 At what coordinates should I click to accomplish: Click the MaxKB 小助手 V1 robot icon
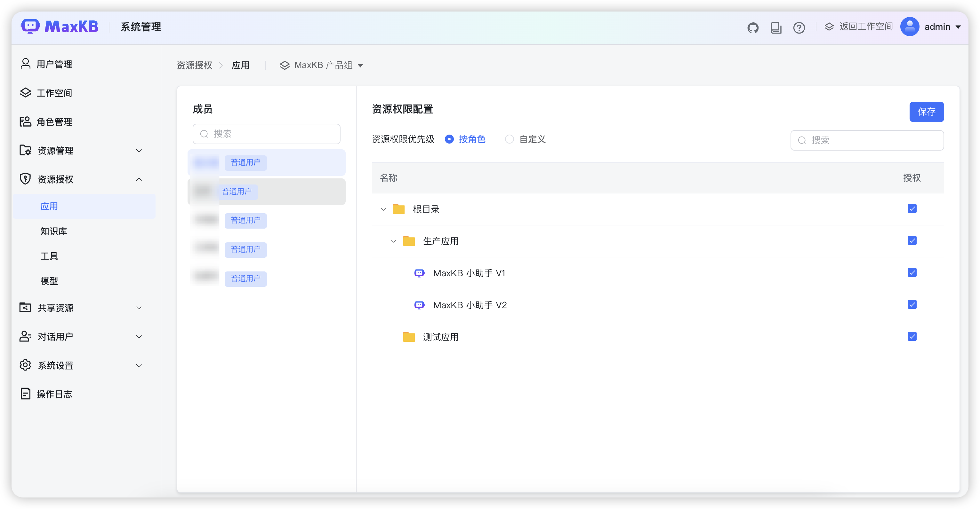click(x=420, y=272)
